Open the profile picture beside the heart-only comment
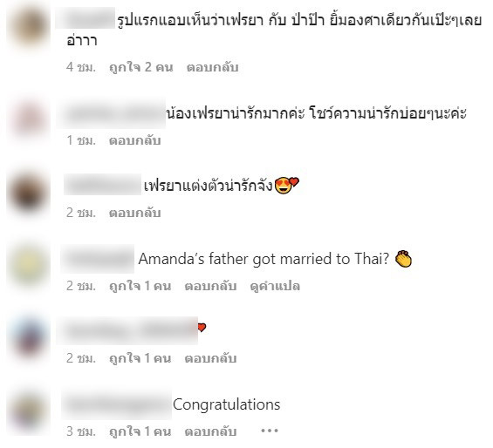493x448 pixels. tap(28, 338)
